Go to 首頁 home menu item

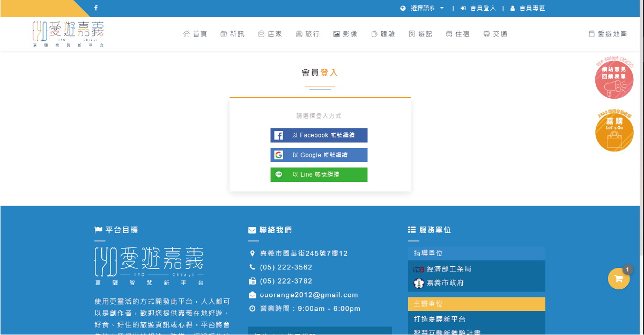click(x=195, y=34)
